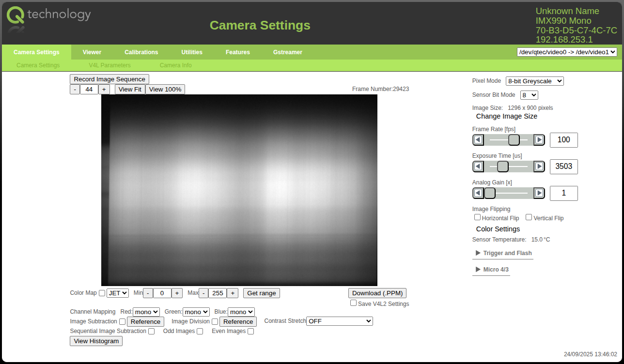Open the V4L Parameters sub-tab
Image resolution: width=624 pixels, height=364 pixels.
coord(109,65)
